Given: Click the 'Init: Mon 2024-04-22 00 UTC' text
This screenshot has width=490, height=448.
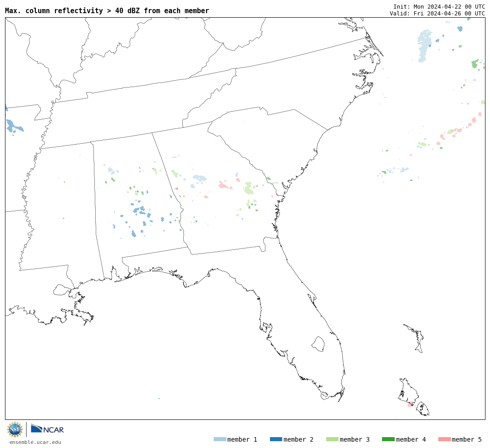Looking at the screenshot, I should tap(439, 6).
